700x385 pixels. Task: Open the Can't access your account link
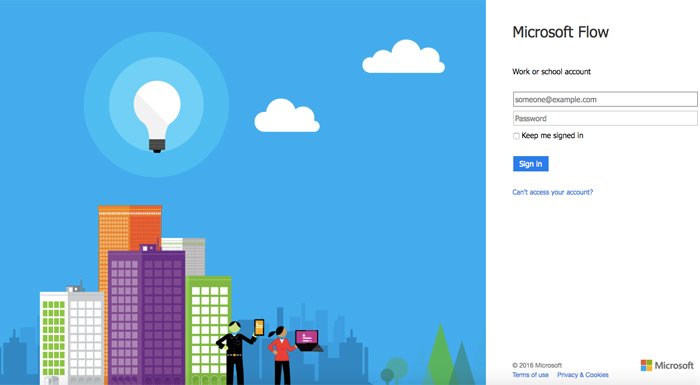[553, 192]
